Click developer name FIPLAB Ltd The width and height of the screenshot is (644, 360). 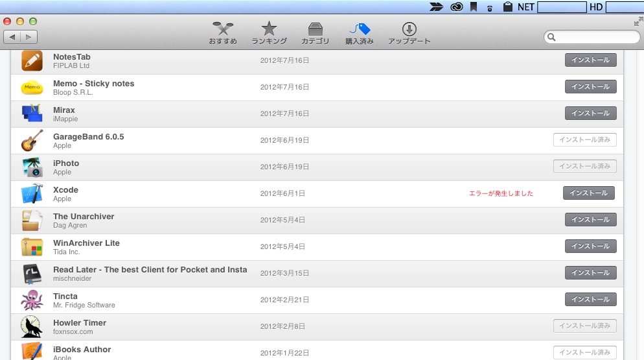[71, 66]
